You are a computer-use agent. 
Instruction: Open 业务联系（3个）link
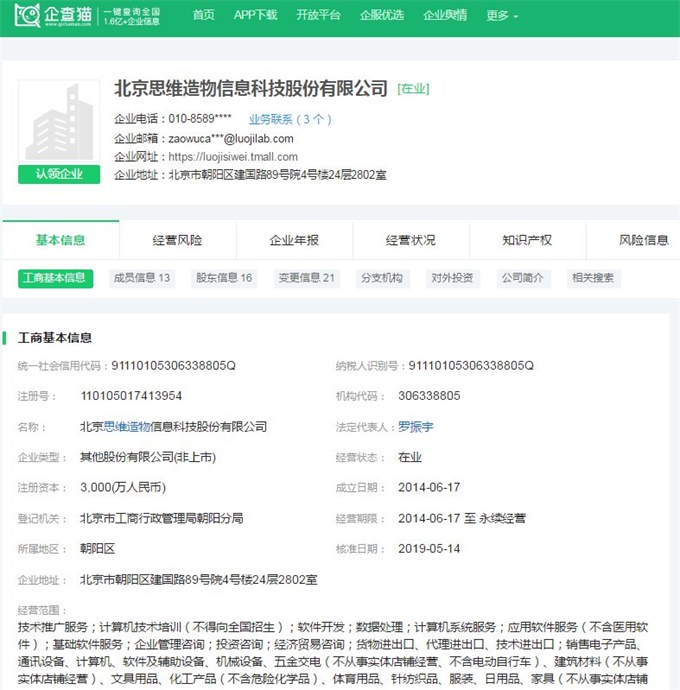pos(290,119)
